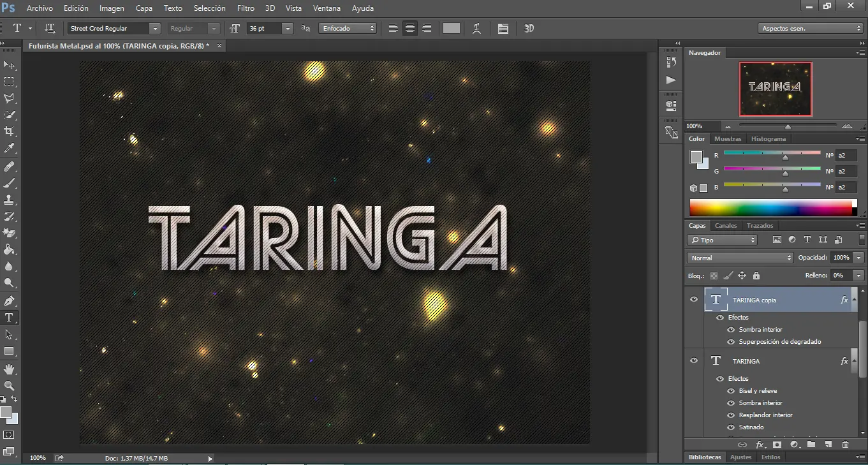Add a layer style with fx button
Viewport: 868px width, 465px height.
[760, 445]
